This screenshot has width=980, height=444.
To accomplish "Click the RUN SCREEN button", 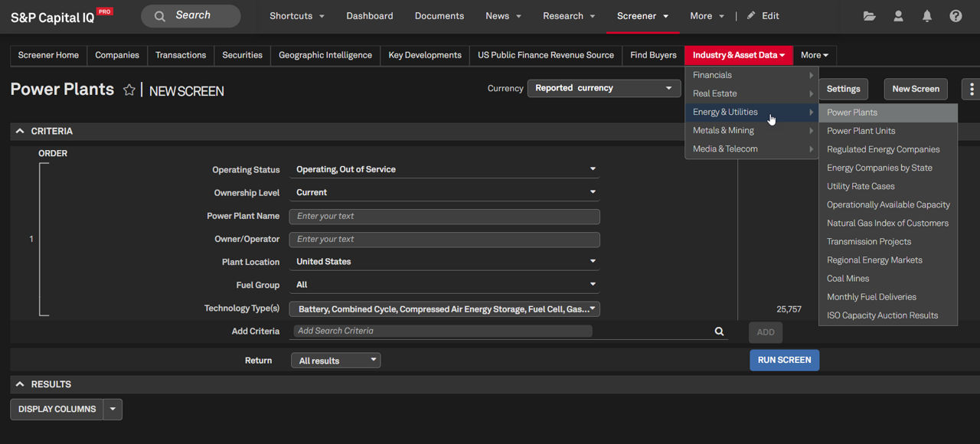I will (784, 360).
